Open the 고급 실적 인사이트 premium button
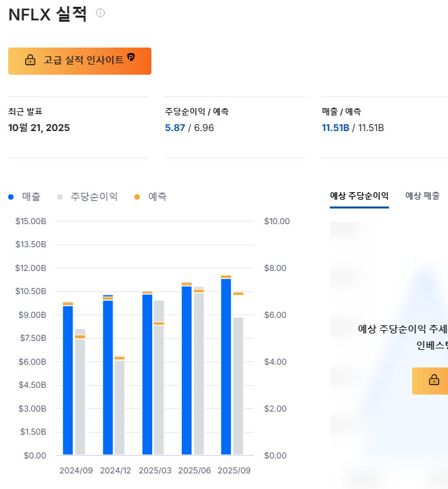This screenshot has height=489, width=448. pyautogui.click(x=79, y=61)
